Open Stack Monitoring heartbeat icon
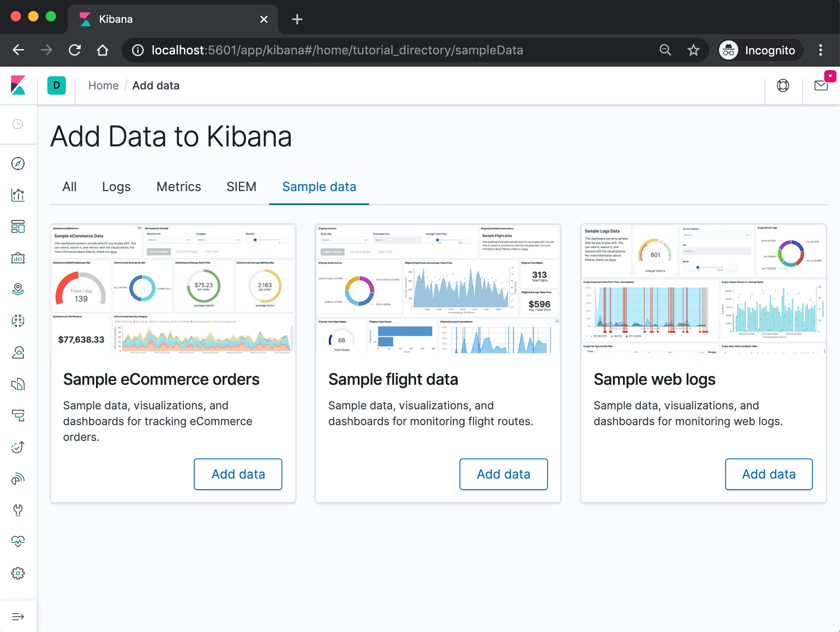Screen dimensions: 840x632 [x=18, y=541]
